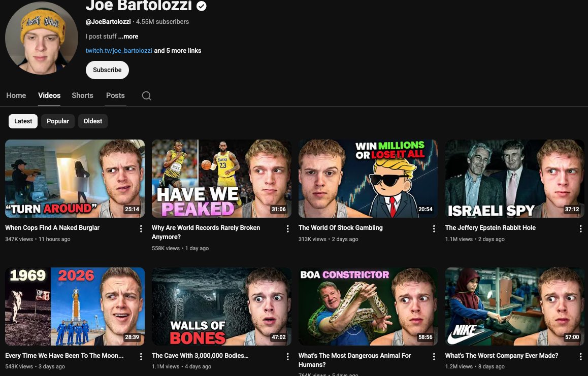Image resolution: width=588 pixels, height=376 pixels.
Task: Go to the Shorts tab
Action: [82, 95]
